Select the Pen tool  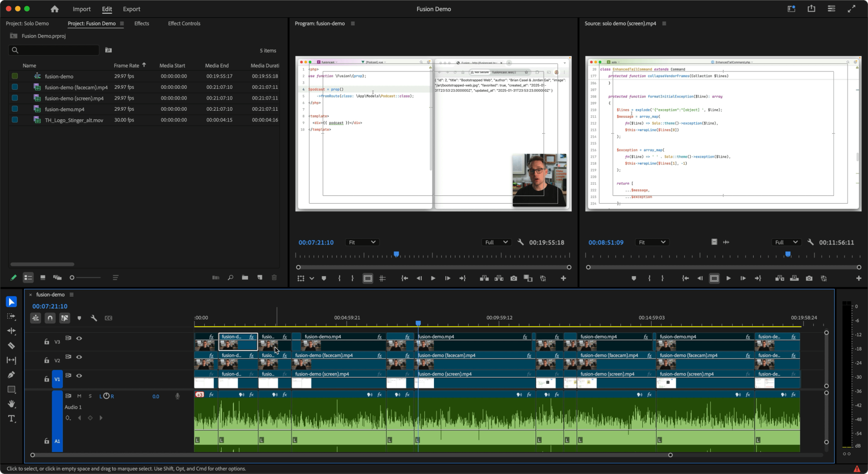pos(11,375)
